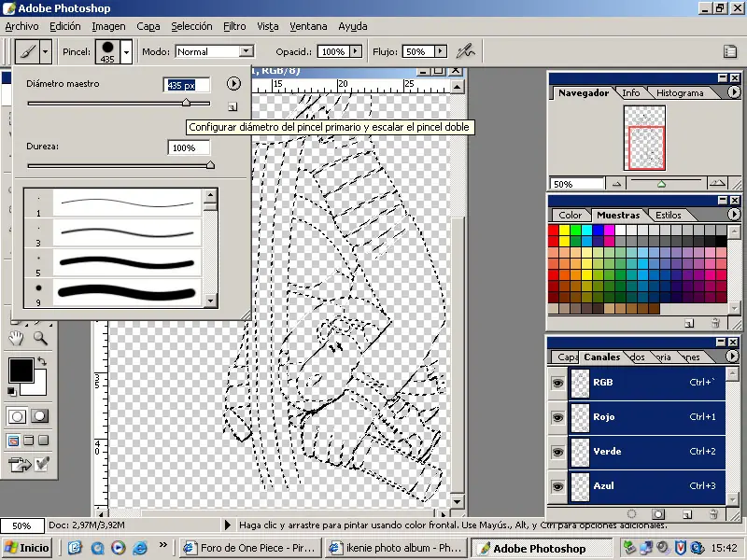Open the Ayuda menu
The image size is (747, 560).
click(353, 26)
